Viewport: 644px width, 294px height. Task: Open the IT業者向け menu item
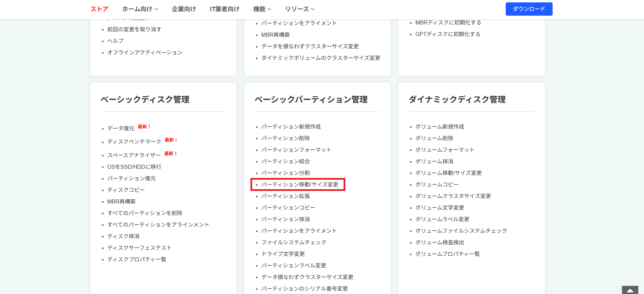point(224,9)
